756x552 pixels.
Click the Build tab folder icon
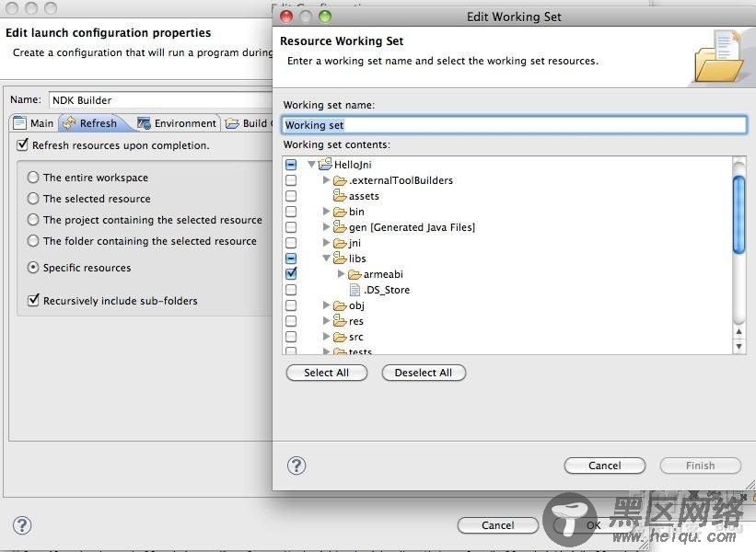[x=232, y=123]
